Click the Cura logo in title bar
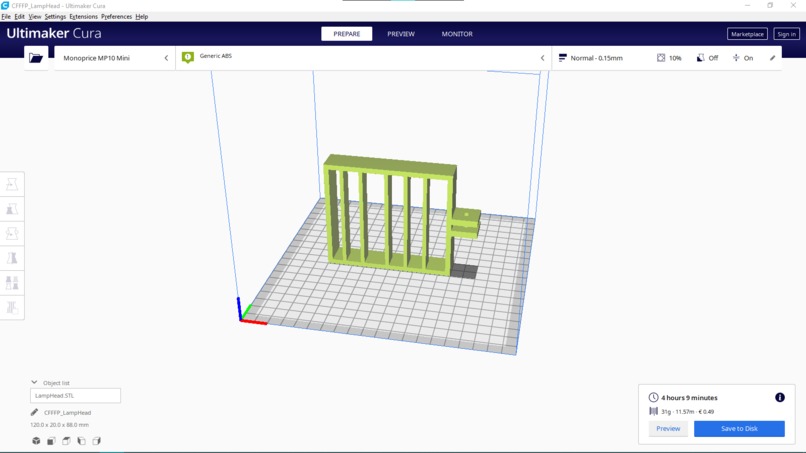 coord(5,6)
